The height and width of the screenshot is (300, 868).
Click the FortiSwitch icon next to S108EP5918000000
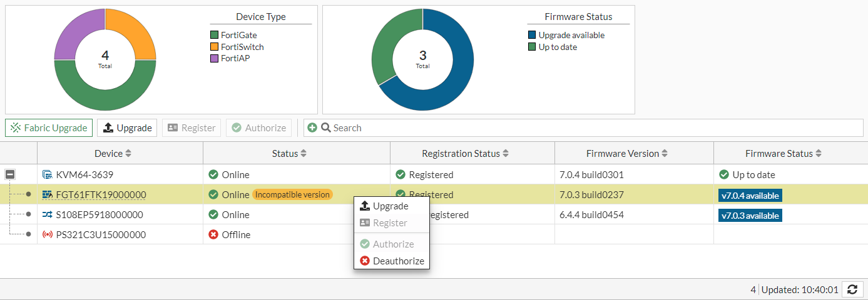[47, 214]
